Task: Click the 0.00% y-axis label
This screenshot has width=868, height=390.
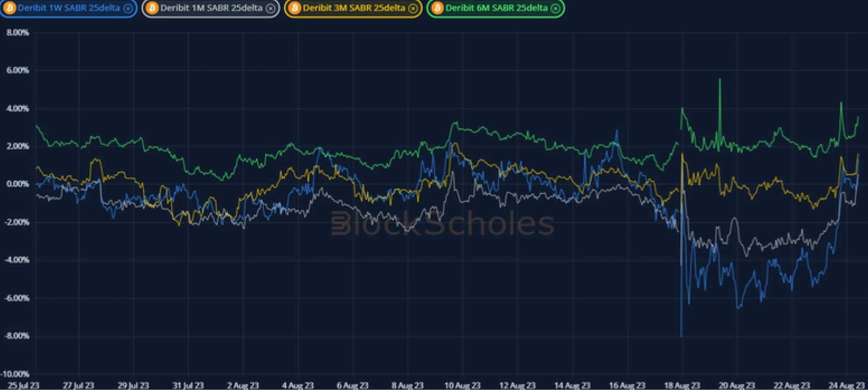Action: click(18, 184)
